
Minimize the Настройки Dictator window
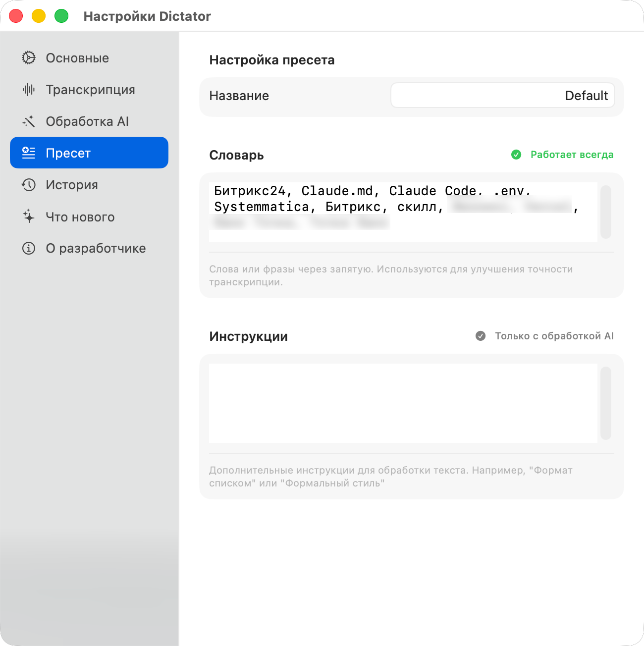39,16
